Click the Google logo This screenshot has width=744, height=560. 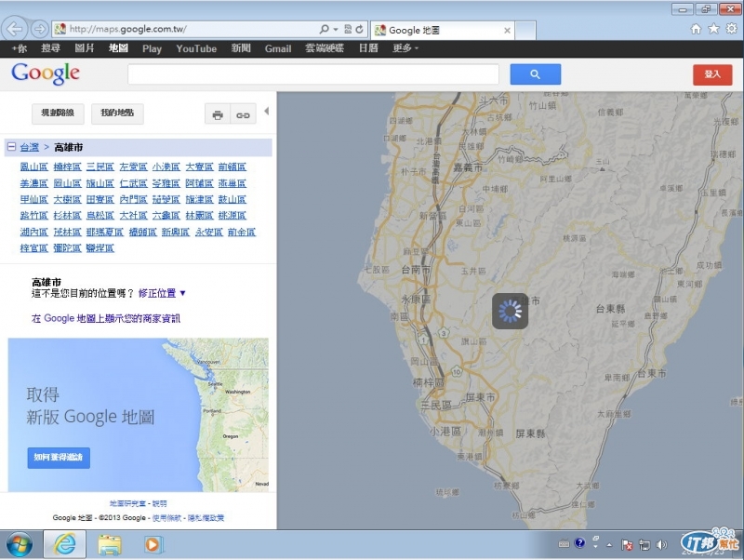tap(46, 74)
